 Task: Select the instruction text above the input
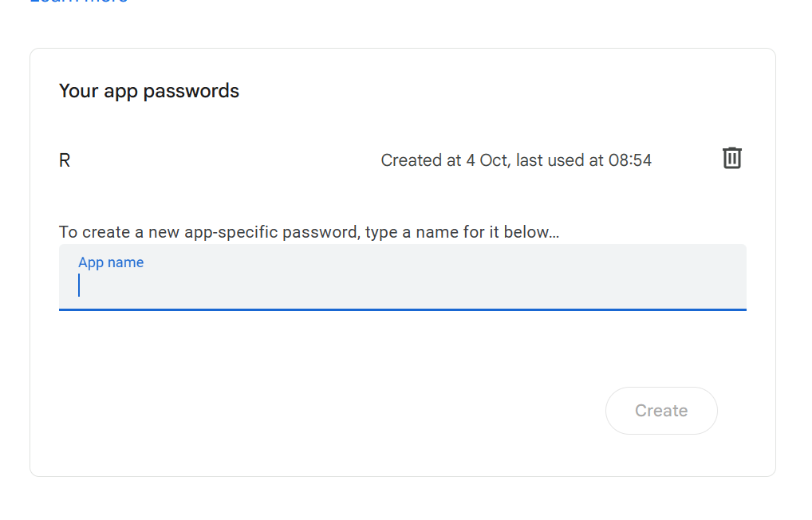(309, 231)
